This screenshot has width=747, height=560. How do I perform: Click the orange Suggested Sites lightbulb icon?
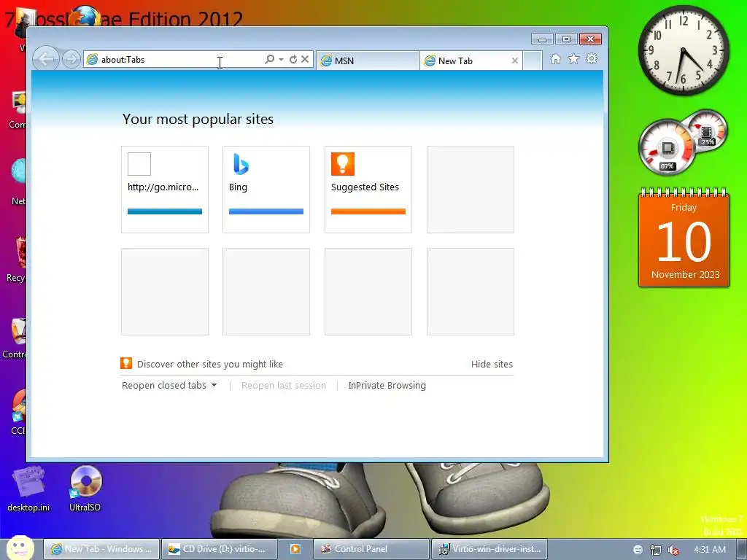pos(343,164)
